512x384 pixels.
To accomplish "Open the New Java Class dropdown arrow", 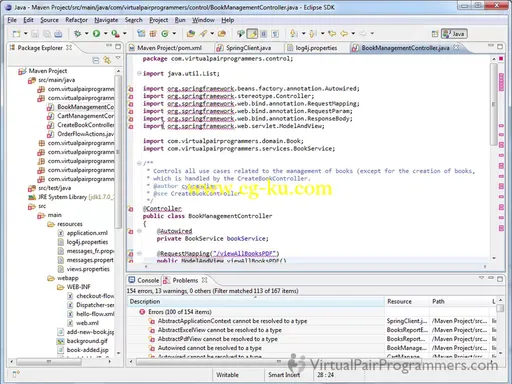I will [174, 33].
